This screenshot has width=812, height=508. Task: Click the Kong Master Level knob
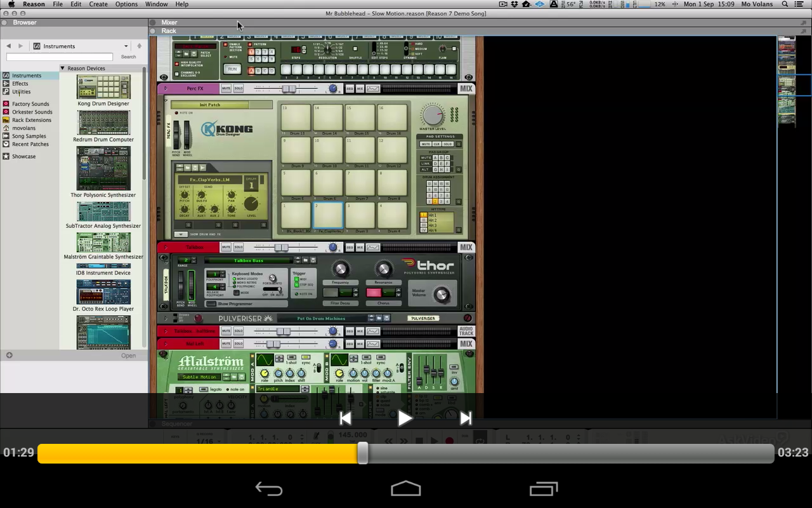tap(433, 115)
